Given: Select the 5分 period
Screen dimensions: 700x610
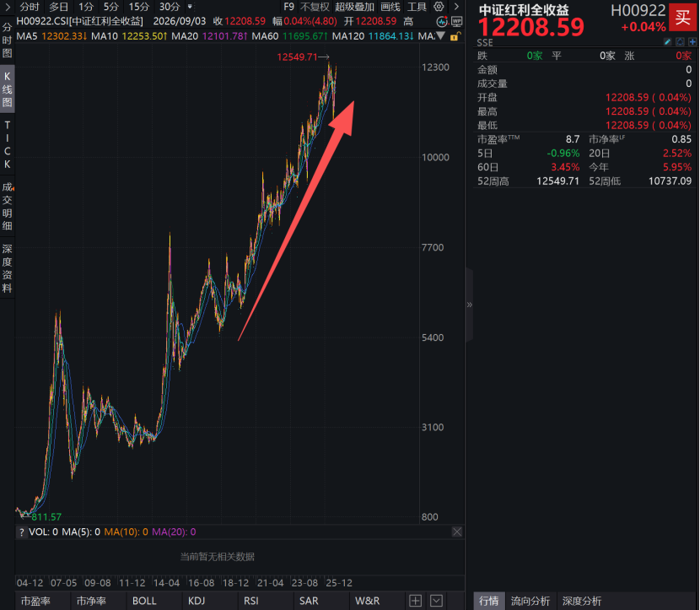Looking at the screenshot, I should tap(111, 7).
